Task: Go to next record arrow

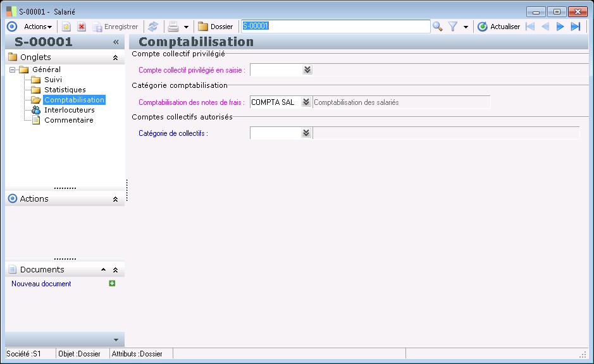Action: click(560, 27)
